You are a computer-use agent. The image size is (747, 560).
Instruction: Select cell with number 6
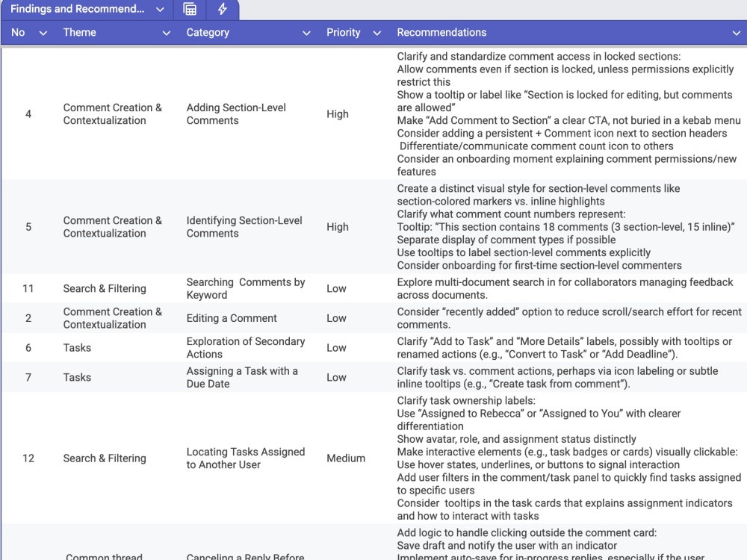pos(28,348)
